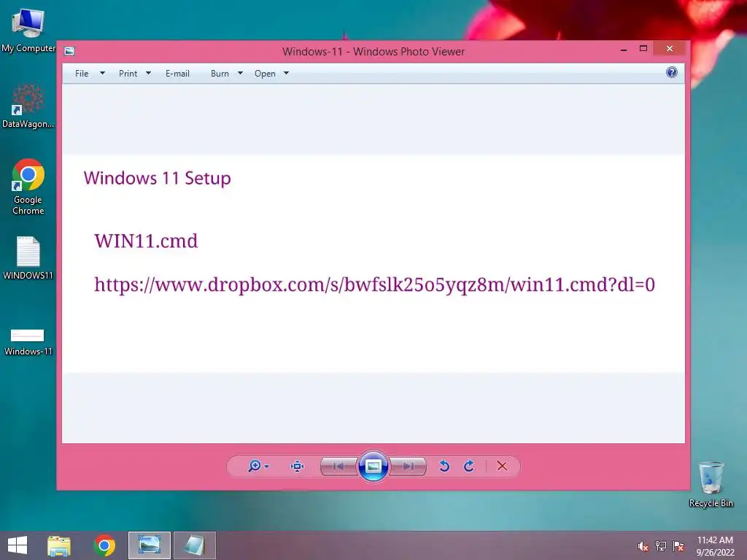Delete the photo with red X
The height and width of the screenshot is (560, 747).
[x=502, y=466]
